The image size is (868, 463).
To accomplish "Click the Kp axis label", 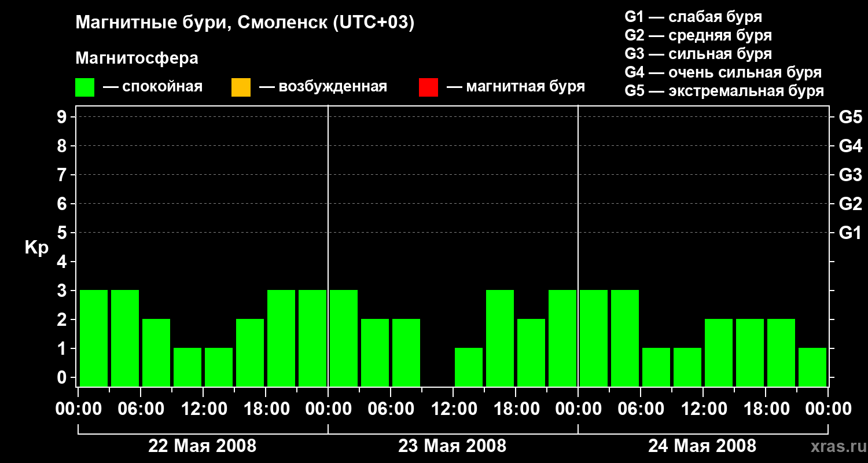I will tap(36, 247).
